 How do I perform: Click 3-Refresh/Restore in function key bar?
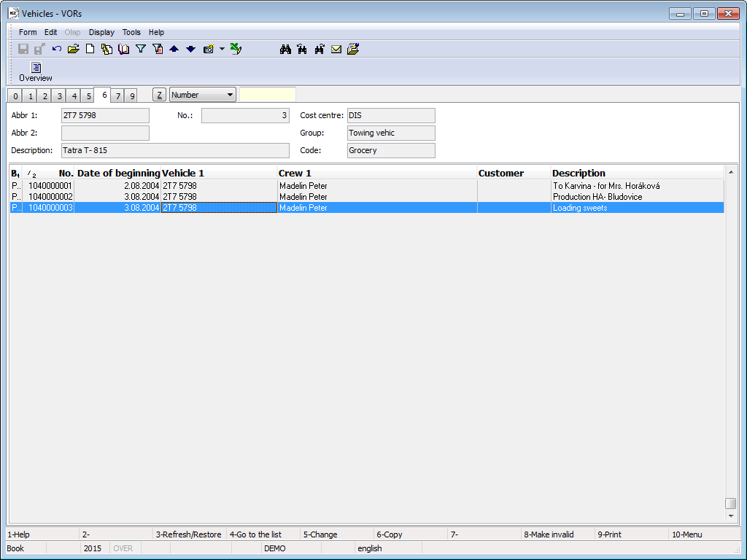pyautogui.click(x=189, y=534)
